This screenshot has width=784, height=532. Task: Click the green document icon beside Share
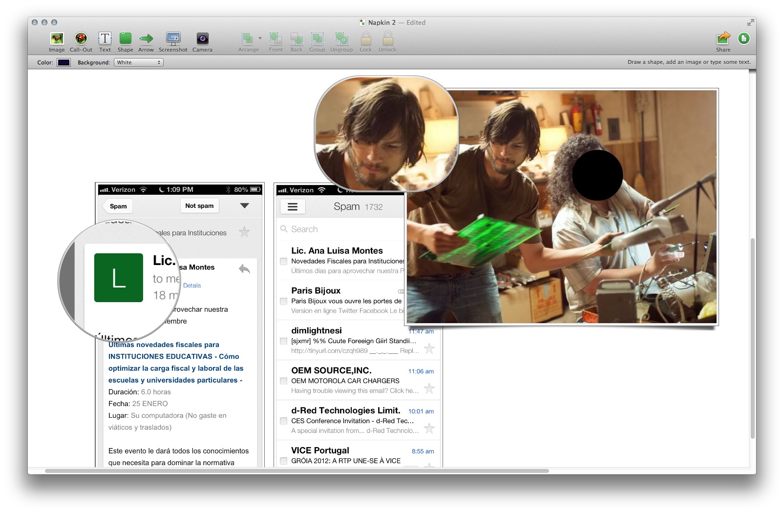744,38
